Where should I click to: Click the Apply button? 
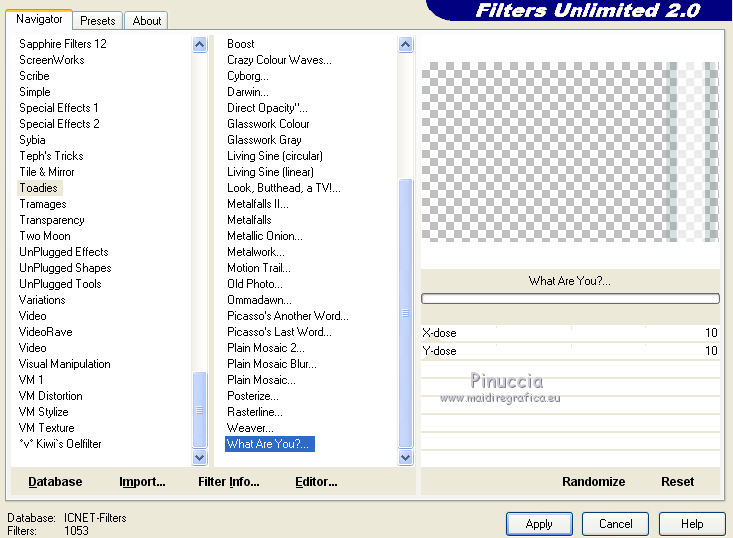[x=539, y=524]
